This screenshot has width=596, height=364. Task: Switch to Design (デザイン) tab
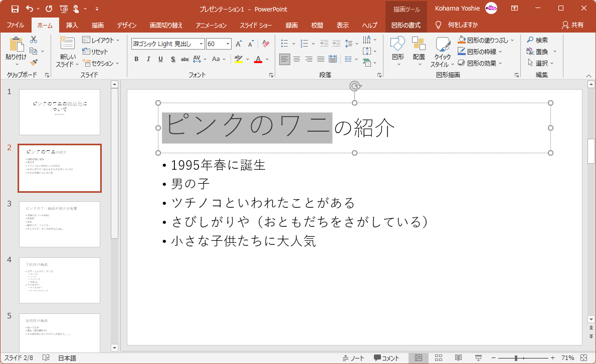point(127,25)
